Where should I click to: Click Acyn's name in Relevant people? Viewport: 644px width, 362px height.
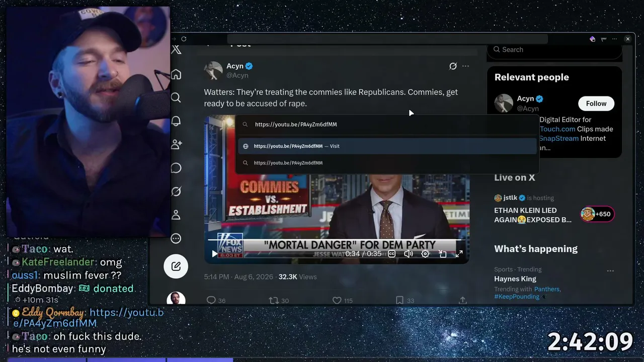click(526, 99)
